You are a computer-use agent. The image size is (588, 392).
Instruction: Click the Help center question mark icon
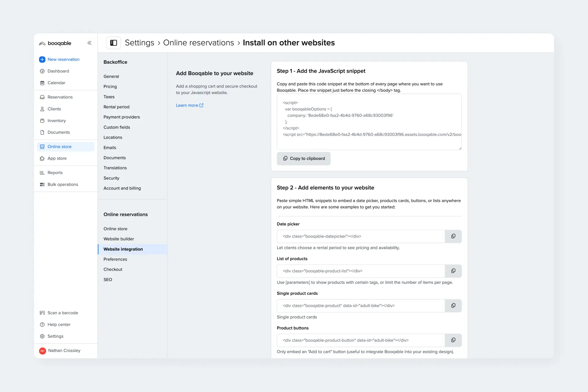point(42,325)
